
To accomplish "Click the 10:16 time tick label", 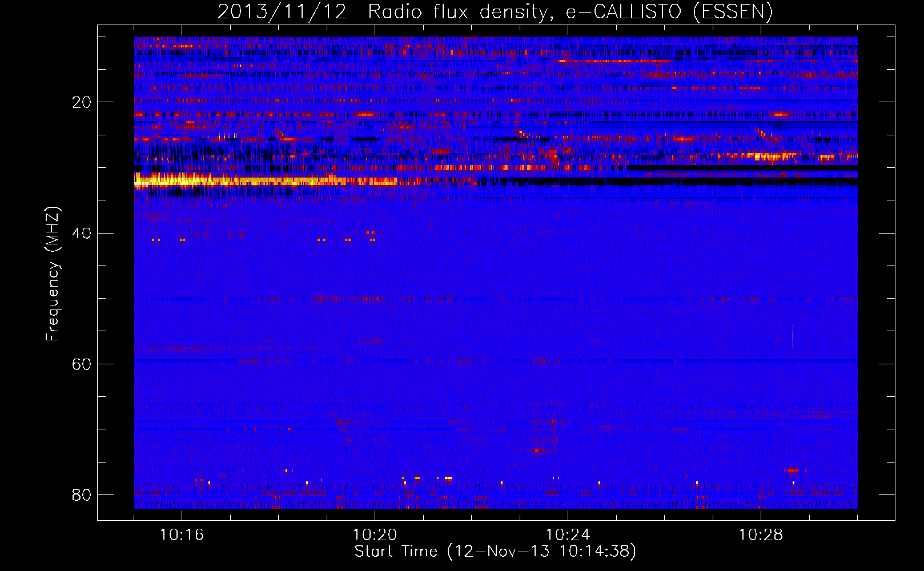I will [x=182, y=534].
